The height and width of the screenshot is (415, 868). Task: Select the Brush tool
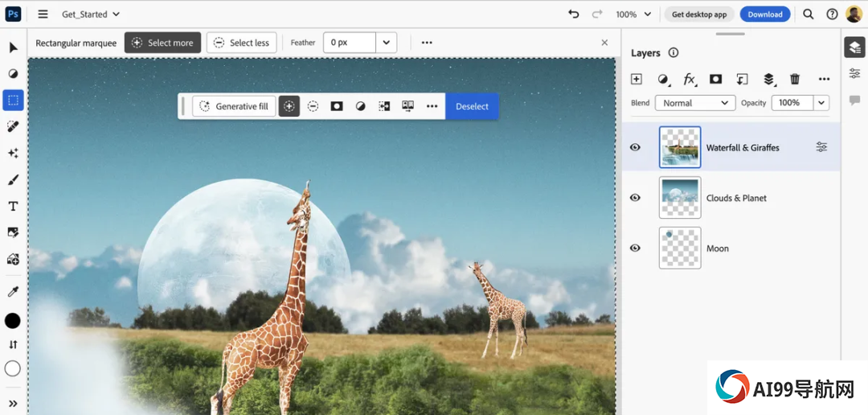point(14,179)
